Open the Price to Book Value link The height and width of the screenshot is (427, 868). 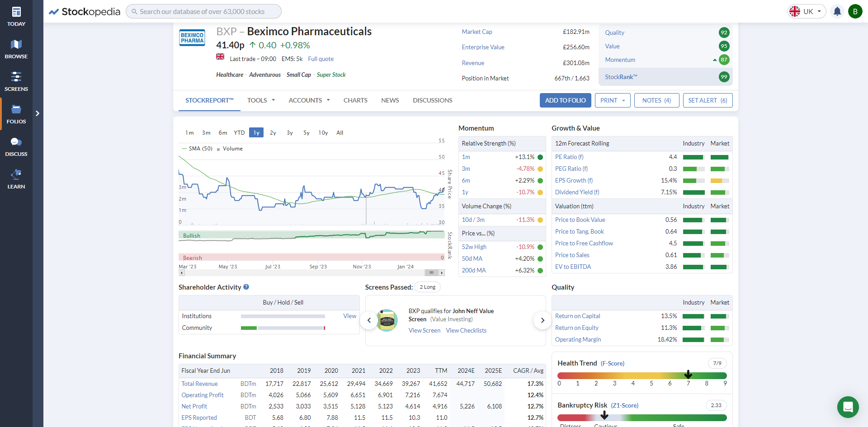point(580,220)
